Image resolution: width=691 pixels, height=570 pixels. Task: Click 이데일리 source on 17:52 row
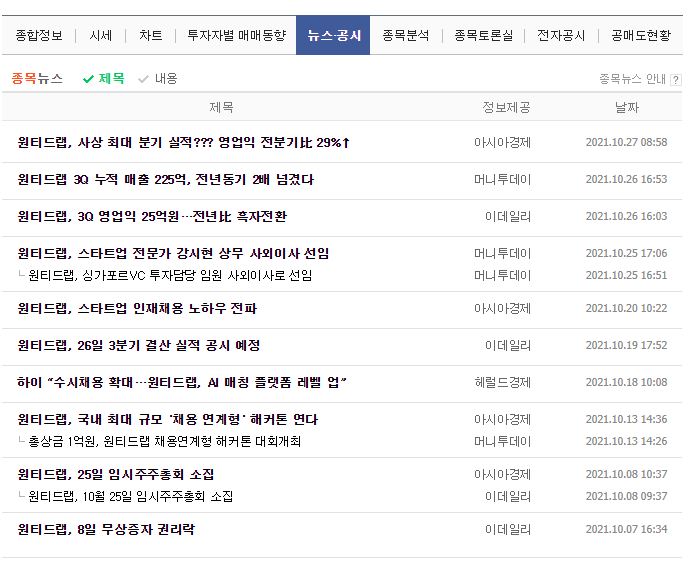(x=508, y=345)
